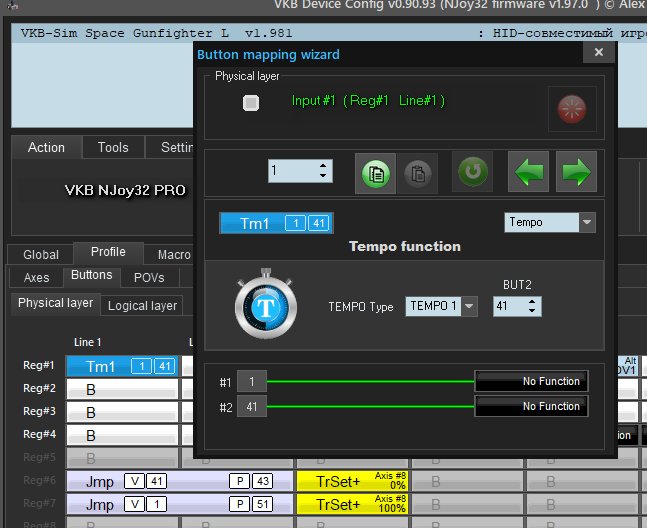Click the green copy button in wizard

(x=375, y=174)
